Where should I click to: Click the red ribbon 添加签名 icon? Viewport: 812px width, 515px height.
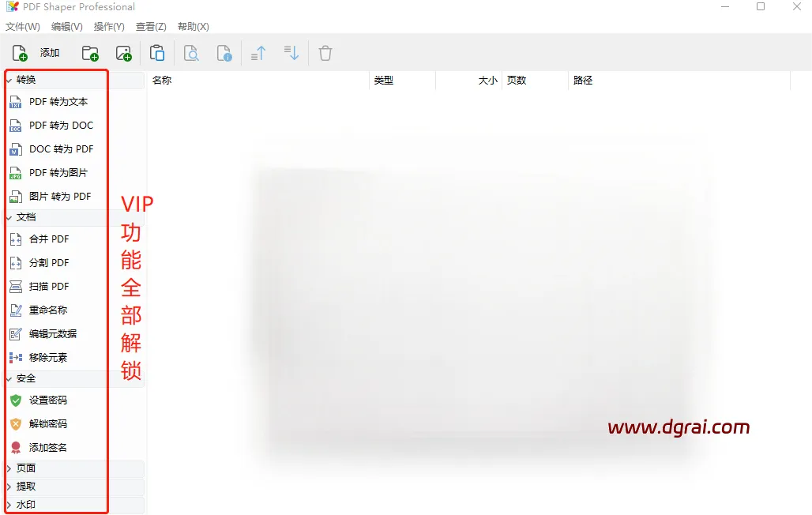point(16,448)
